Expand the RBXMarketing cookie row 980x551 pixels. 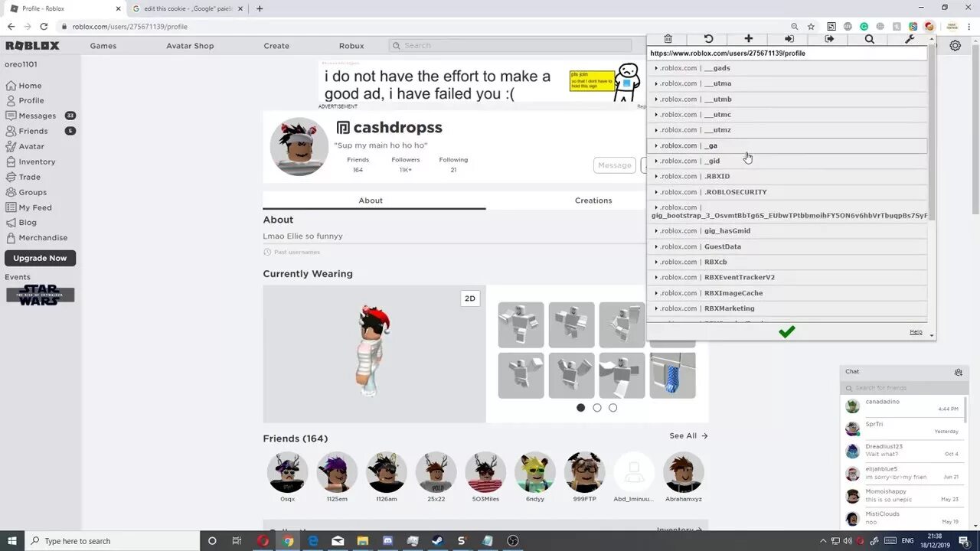pos(787,308)
